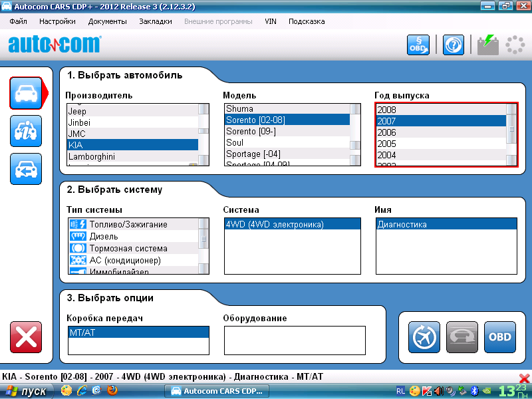The height and width of the screenshot is (399, 532).
Task: Select MT/AT gearbox option
Action: click(138, 332)
